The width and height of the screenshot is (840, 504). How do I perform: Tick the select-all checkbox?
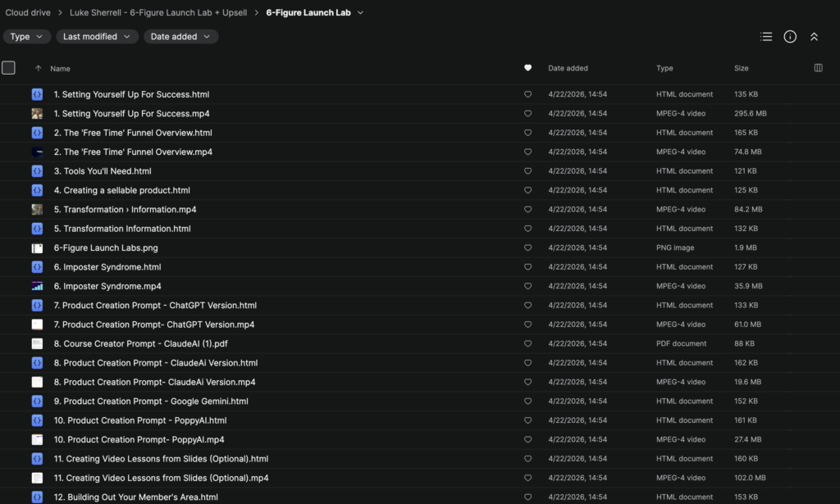8,68
